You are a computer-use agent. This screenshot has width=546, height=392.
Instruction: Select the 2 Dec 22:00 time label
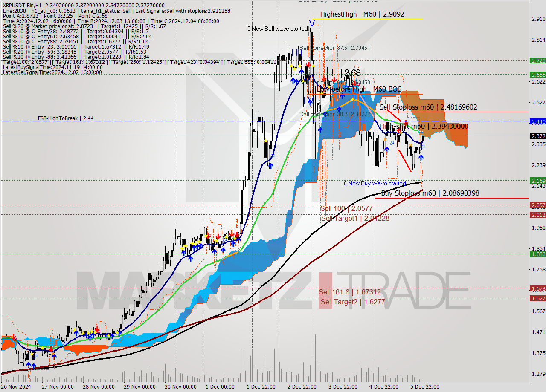(x=302, y=387)
